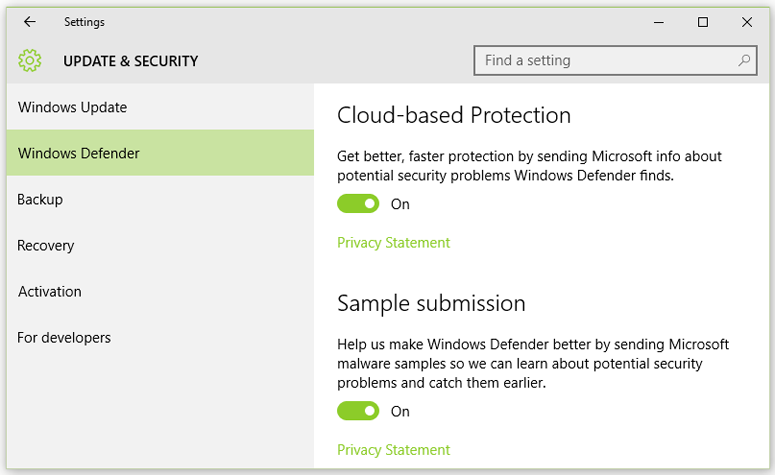
Task: Click the magnifier search icon
Action: click(744, 61)
